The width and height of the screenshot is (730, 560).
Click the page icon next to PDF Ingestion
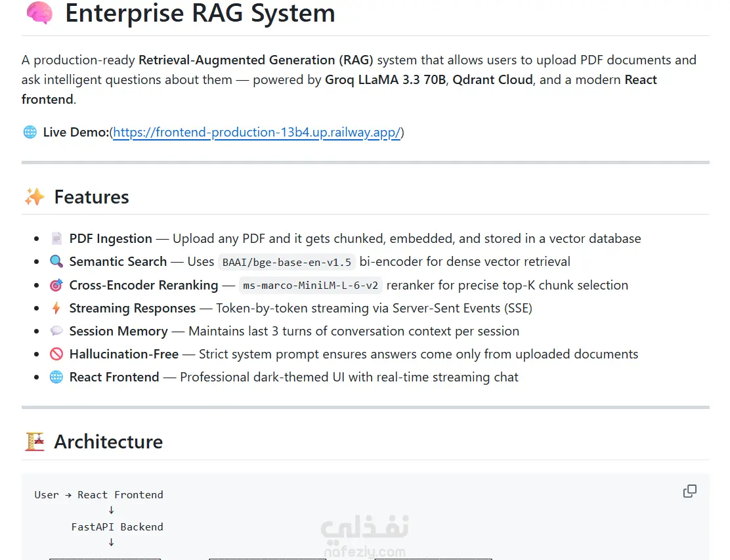tap(56, 238)
